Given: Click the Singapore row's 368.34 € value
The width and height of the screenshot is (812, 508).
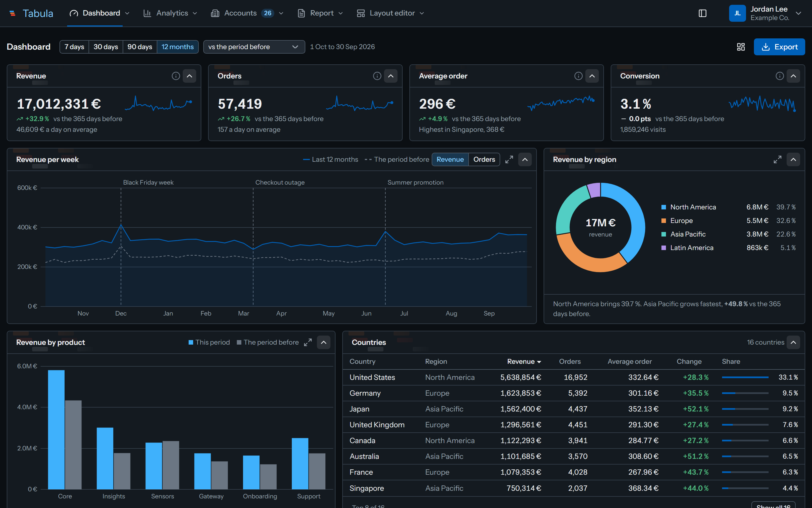Looking at the screenshot, I should [x=643, y=488].
